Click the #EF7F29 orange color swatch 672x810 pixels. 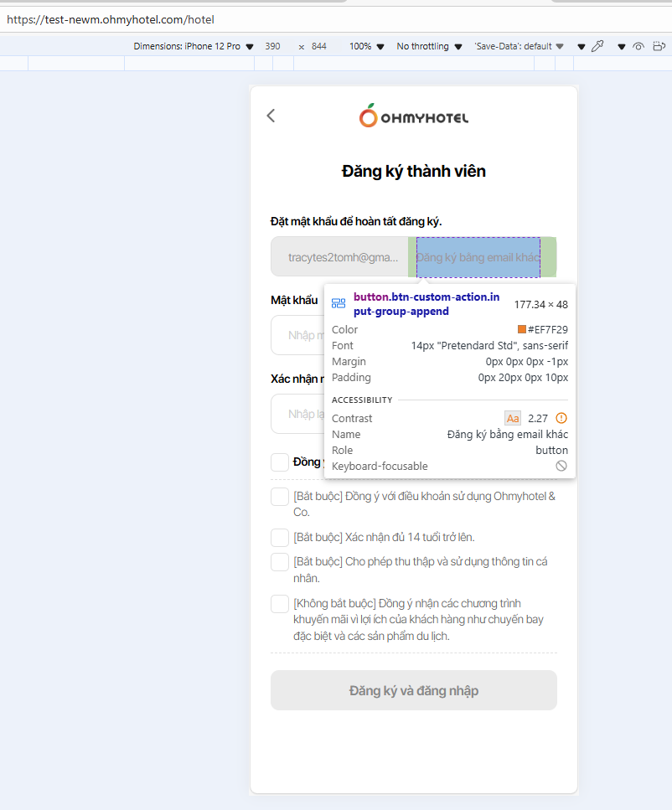coord(522,330)
